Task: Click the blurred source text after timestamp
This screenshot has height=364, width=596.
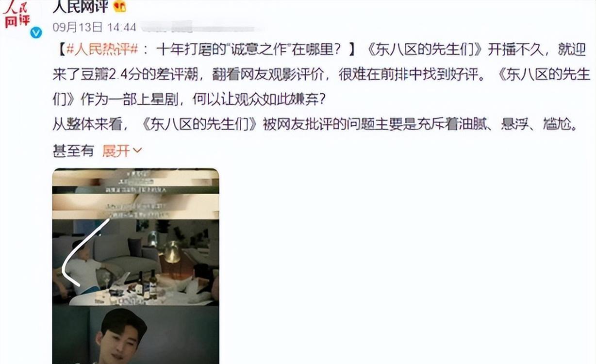Action: pos(204,26)
